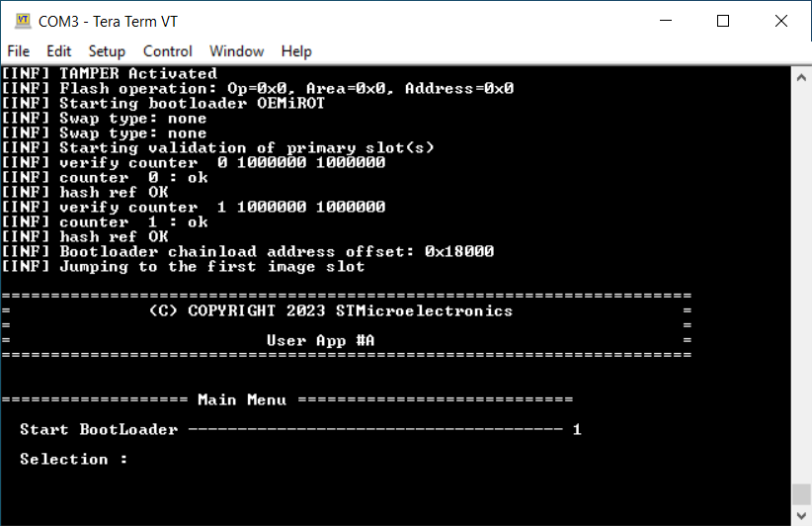
Task: Click 'verify counter 0 1000000 1000000' line
Action: click(x=194, y=163)
